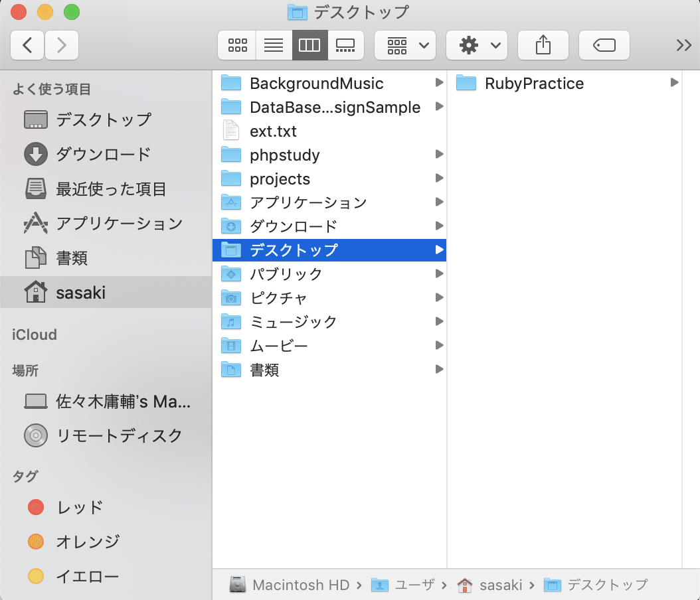
Task: Show hidden toolbar items via double chevron
Action: (x=683, y=45)
